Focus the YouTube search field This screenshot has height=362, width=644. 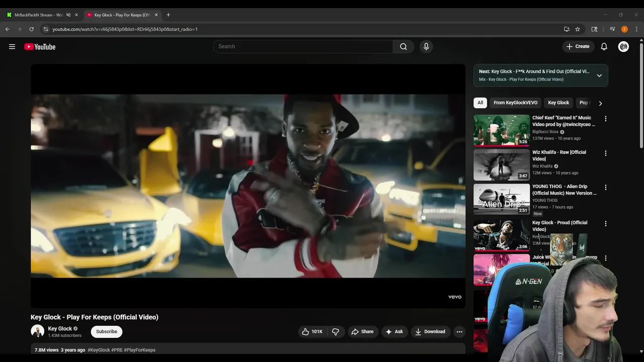tap(303, 47)
